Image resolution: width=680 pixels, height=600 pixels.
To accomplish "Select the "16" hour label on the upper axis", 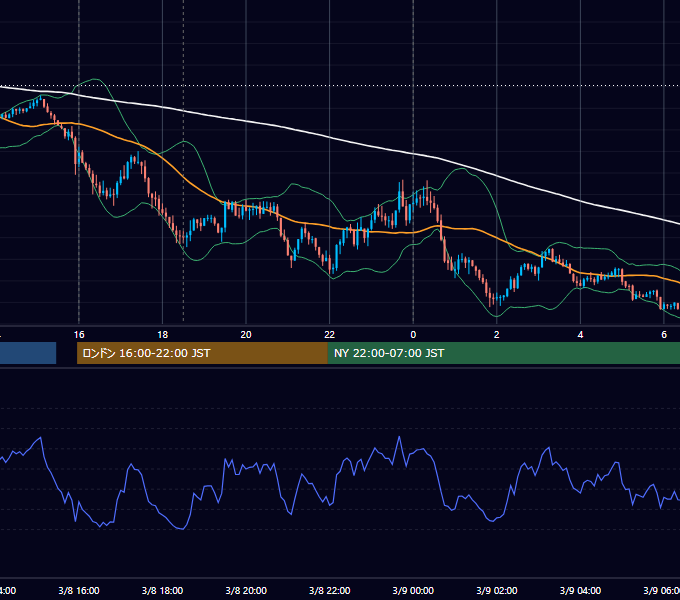I will (79, 335).
